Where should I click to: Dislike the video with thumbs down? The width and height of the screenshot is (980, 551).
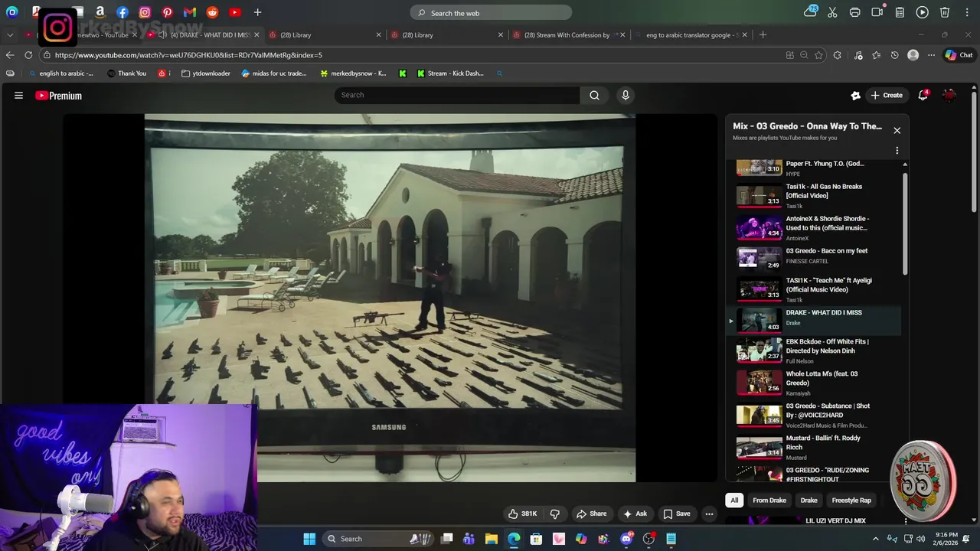click(x=555, y=514)
